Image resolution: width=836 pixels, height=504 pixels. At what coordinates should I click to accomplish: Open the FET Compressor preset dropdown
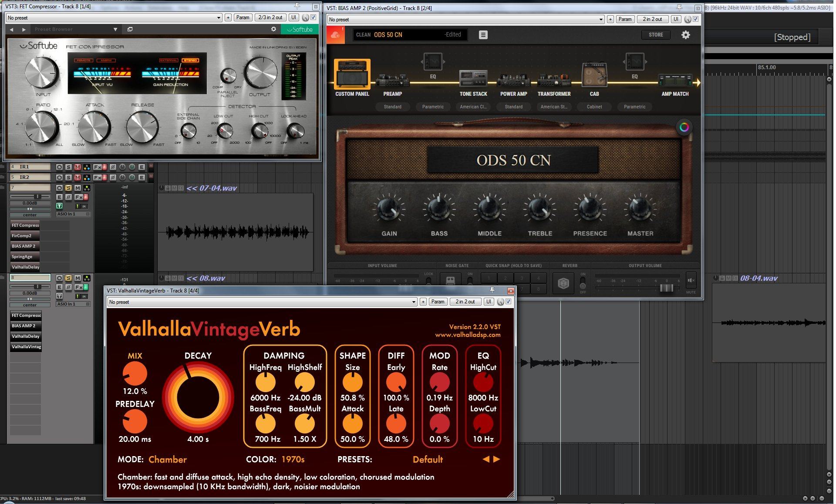click(x=219, y=17)
